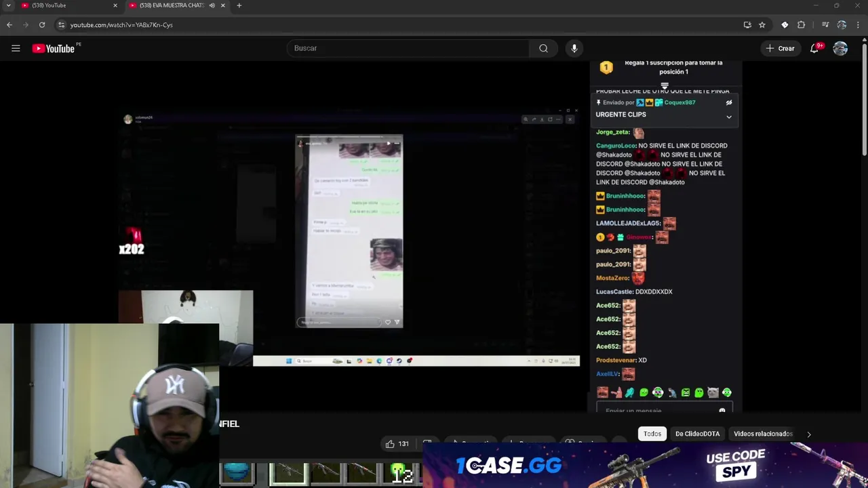Click the cat emote in chat emote row

pos(713,392)
